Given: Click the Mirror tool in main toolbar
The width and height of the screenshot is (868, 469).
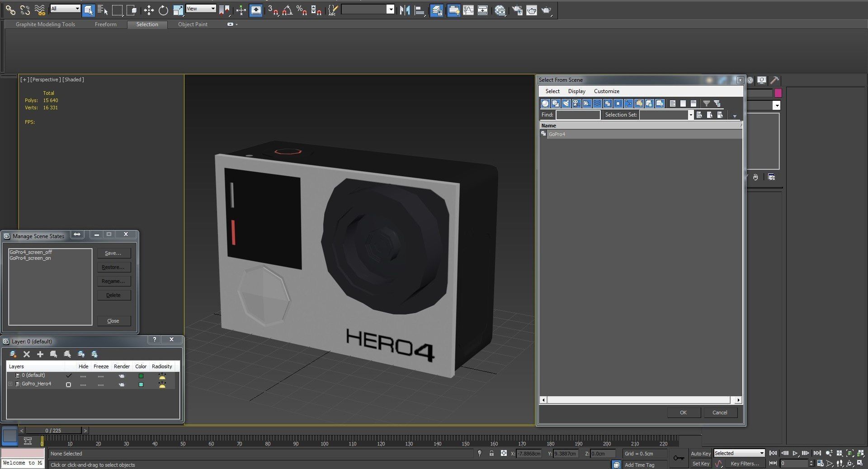Looking at the screenshot, I should coord(405,10).
